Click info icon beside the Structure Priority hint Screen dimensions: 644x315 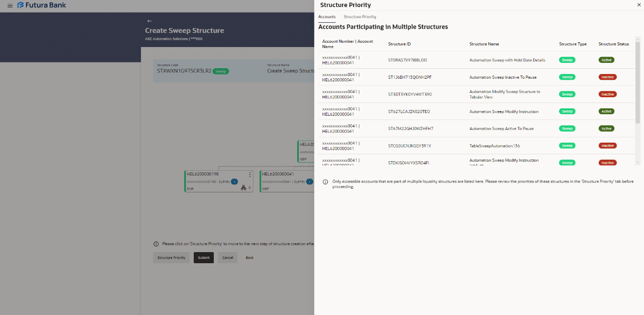coord(156,244)
